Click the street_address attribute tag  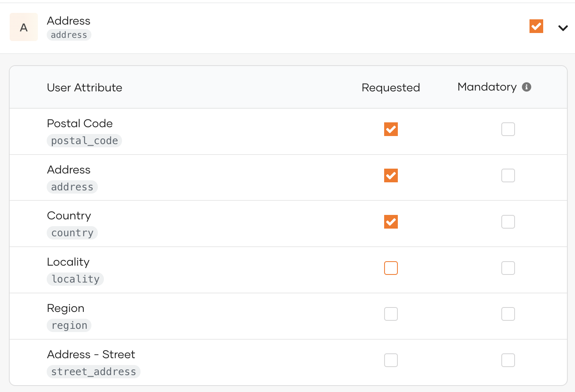[94, 372]
